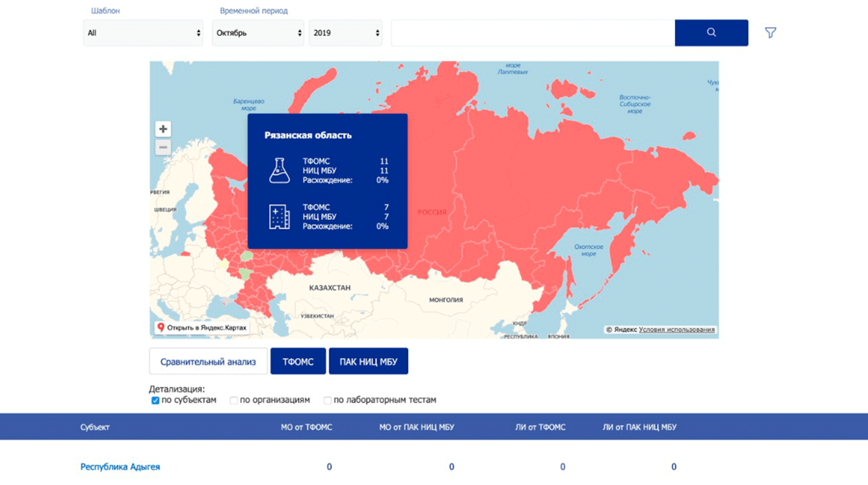Zoom out the map with minus button
Image resolution: width=868 pixels, height=485 pixels.
tap(163, 147)
